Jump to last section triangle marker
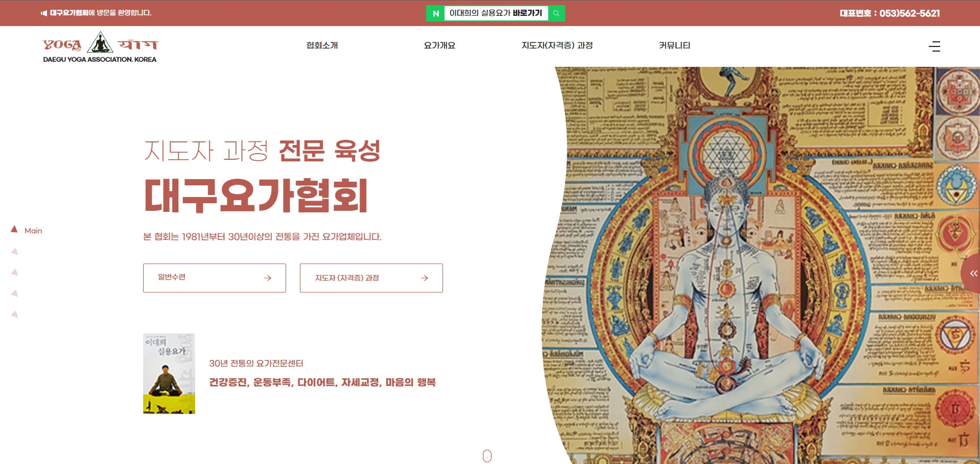The height and width of the screenshot is (464, 980). [15, 314]
